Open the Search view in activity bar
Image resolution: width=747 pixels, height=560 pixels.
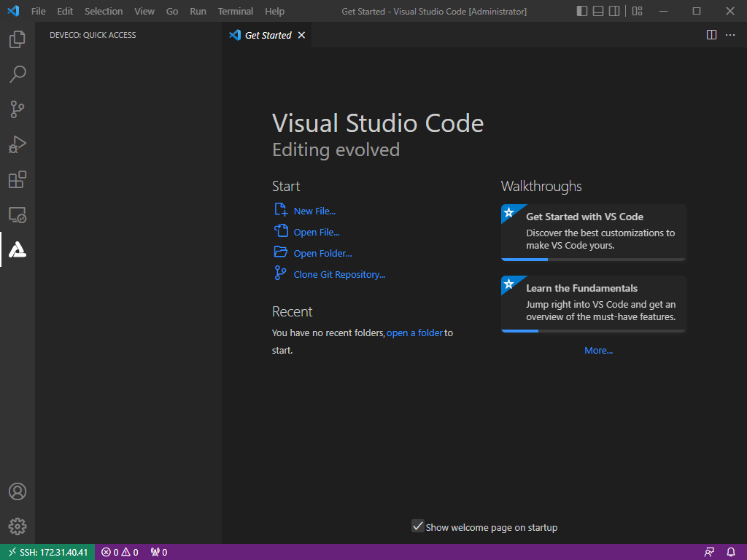18,74
